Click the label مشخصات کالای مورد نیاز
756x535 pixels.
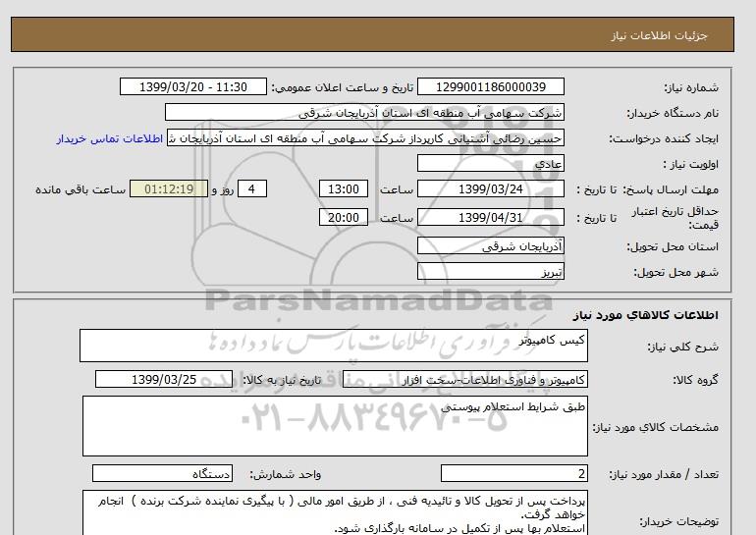(x=655, y=427)
